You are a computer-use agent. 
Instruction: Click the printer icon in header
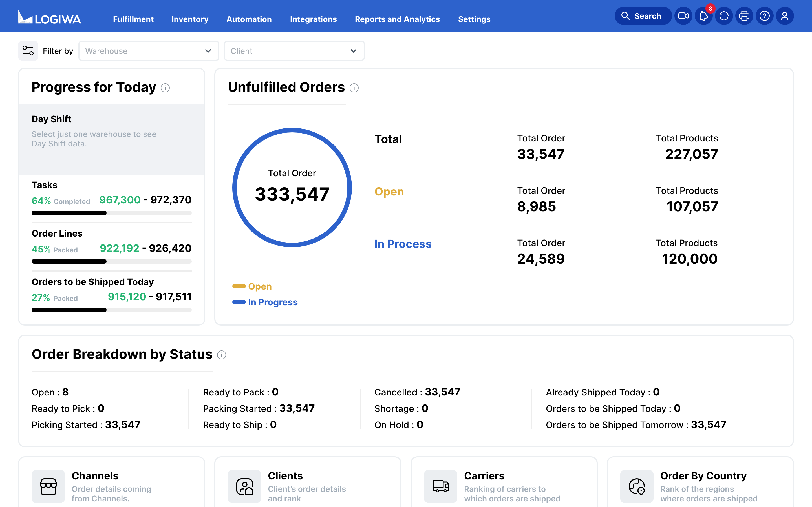click(744, 16)
